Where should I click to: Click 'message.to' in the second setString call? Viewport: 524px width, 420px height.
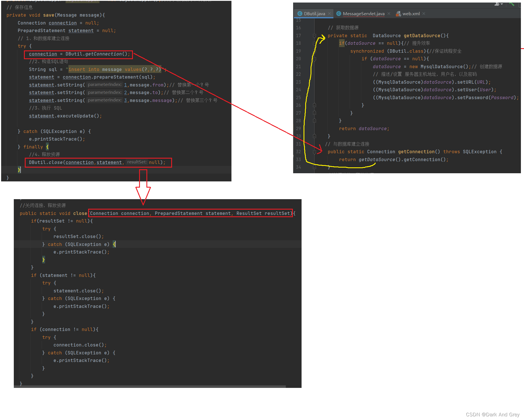[x=144, y=92]
